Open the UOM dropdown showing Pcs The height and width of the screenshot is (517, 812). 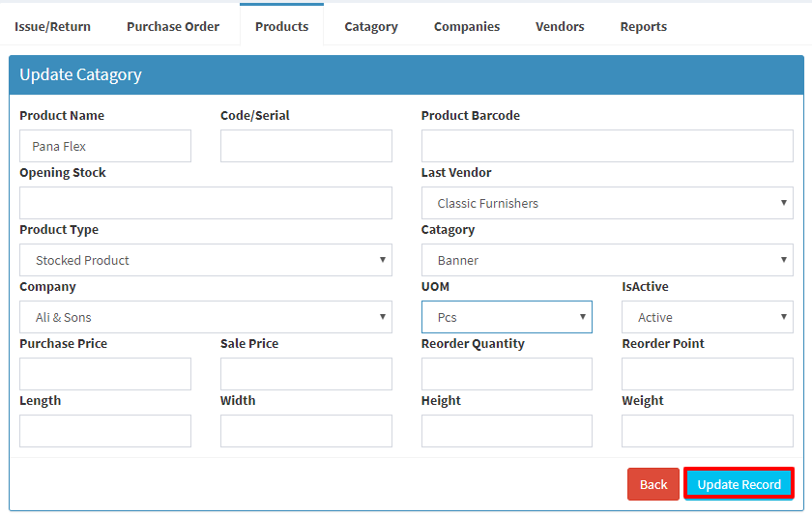[x=507, y=317]
